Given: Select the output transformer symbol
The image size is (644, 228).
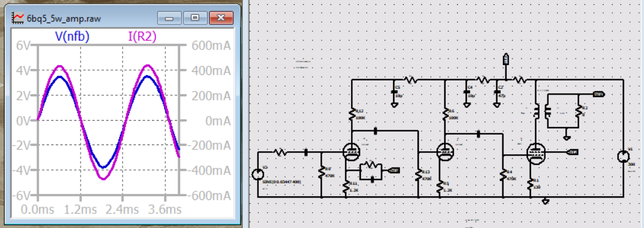Looking at the screenshot, I should point(541,112).
